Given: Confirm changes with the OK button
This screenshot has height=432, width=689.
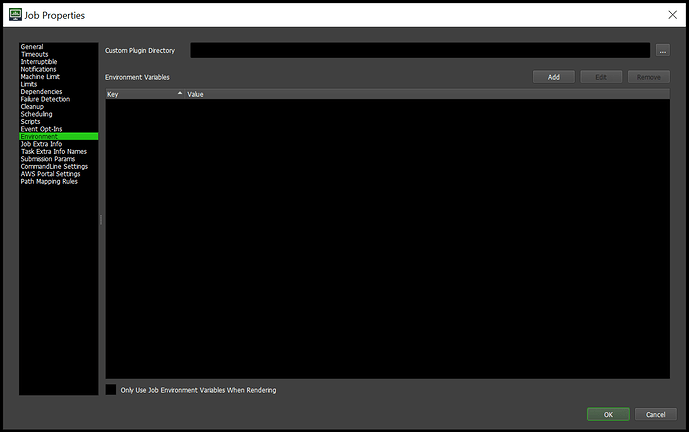Looking at the screenshot, I should coord(608,414).
